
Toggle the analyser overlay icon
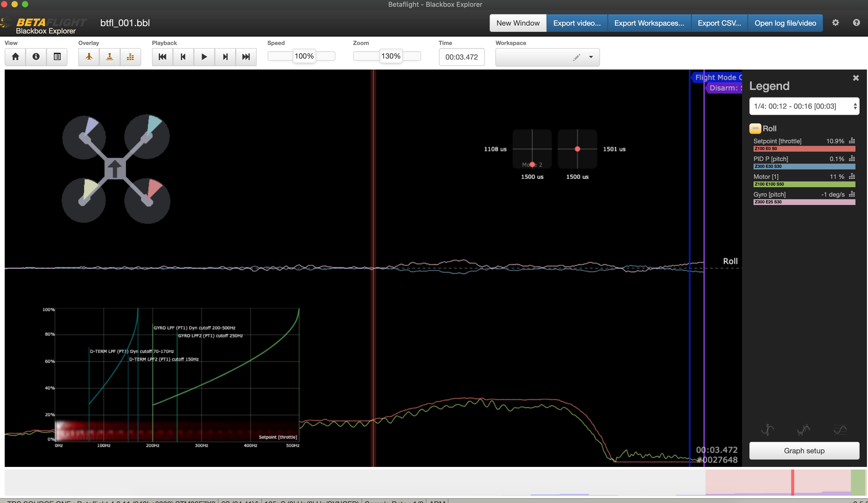[x=130, y=57]
